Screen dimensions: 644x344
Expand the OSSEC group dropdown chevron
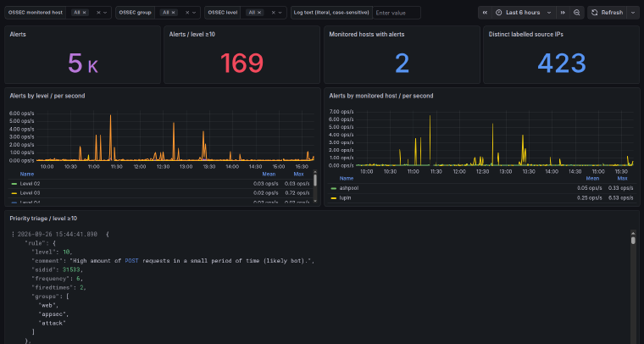click(194, 13)
